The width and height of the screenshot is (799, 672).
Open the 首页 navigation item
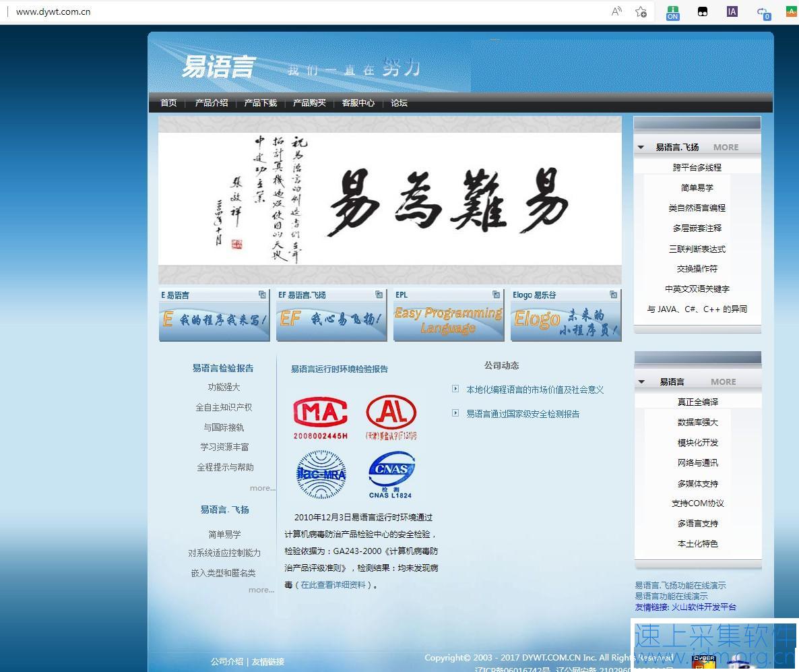(x=168, y=103)
